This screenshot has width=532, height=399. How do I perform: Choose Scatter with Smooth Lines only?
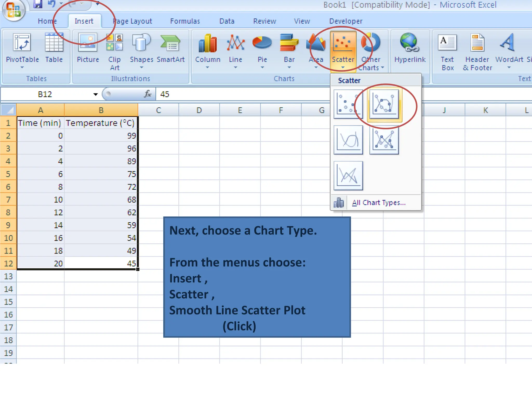tap(348, 140)
